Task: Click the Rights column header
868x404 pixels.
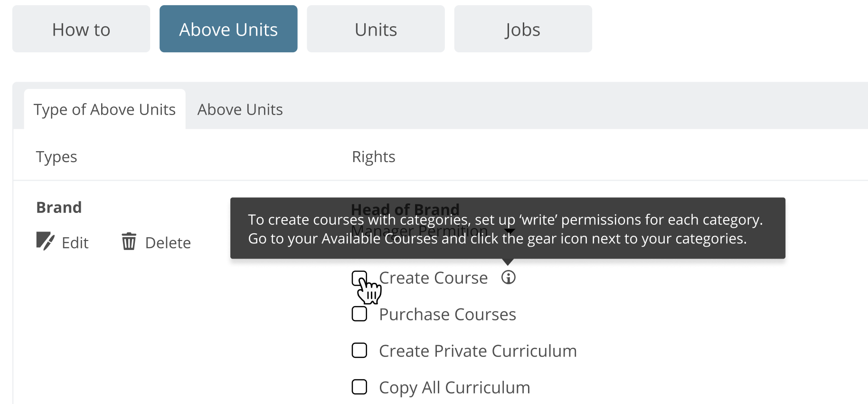Action: (373, 157)
